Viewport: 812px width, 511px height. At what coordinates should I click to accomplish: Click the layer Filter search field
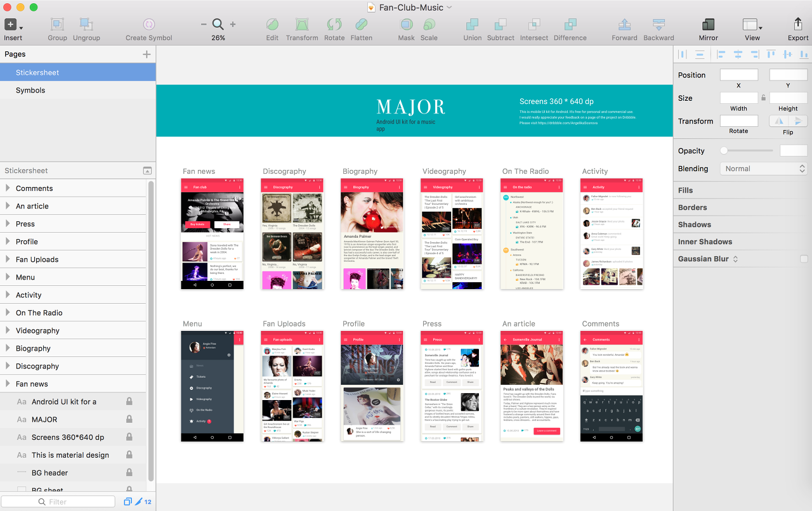[x=58, y=501]
